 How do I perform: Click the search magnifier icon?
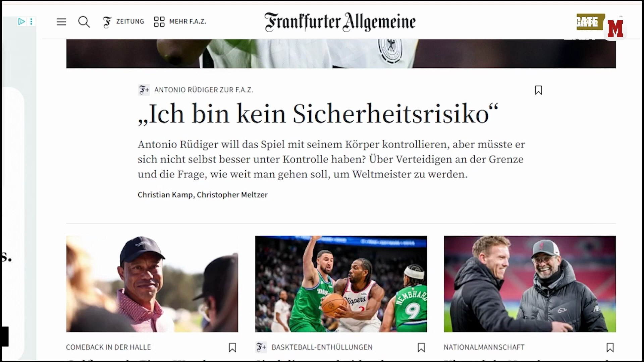point(84,22)
